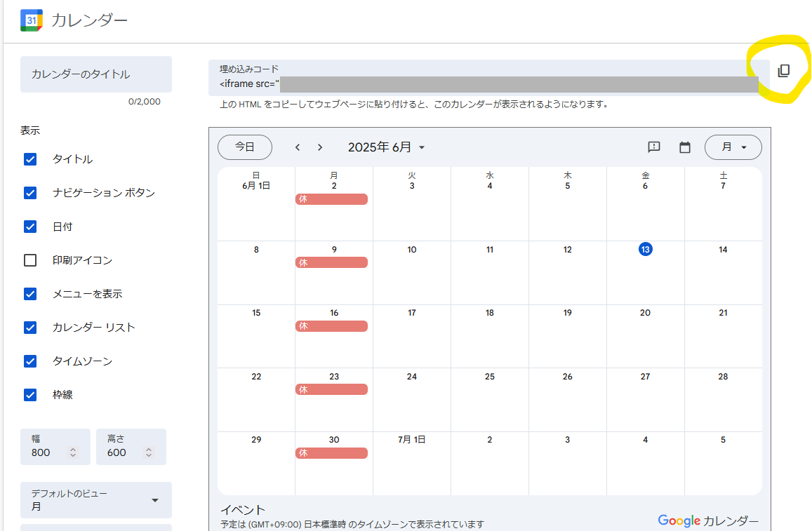Open the 休 event on June 16

click(x=331, y=326)
